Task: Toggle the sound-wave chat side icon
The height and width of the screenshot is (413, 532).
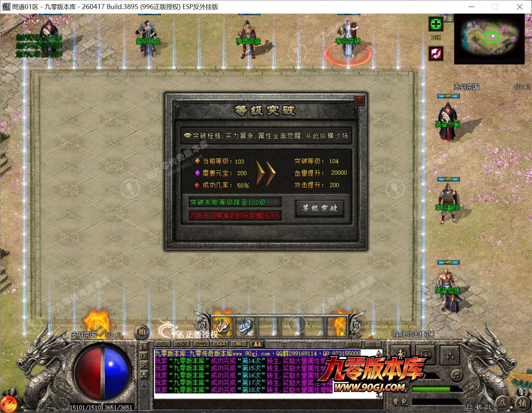Action: coord(144,346)
